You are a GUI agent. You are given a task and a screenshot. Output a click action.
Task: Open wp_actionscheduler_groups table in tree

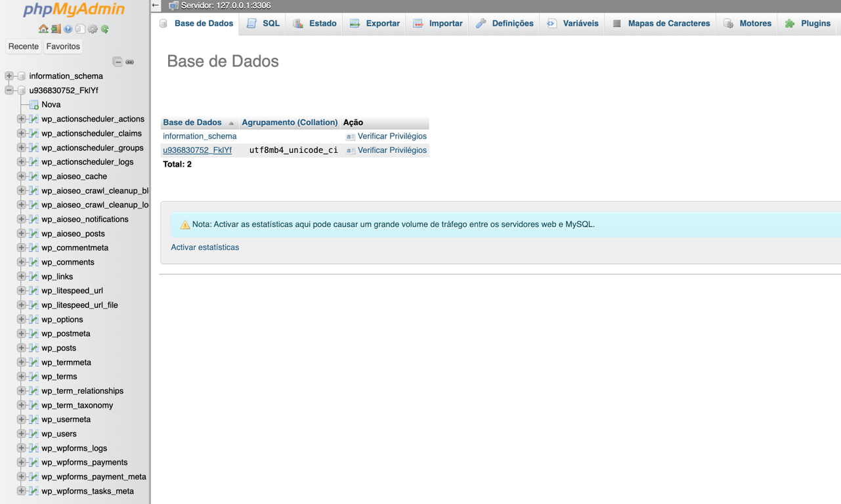click(x=92, y=148)
